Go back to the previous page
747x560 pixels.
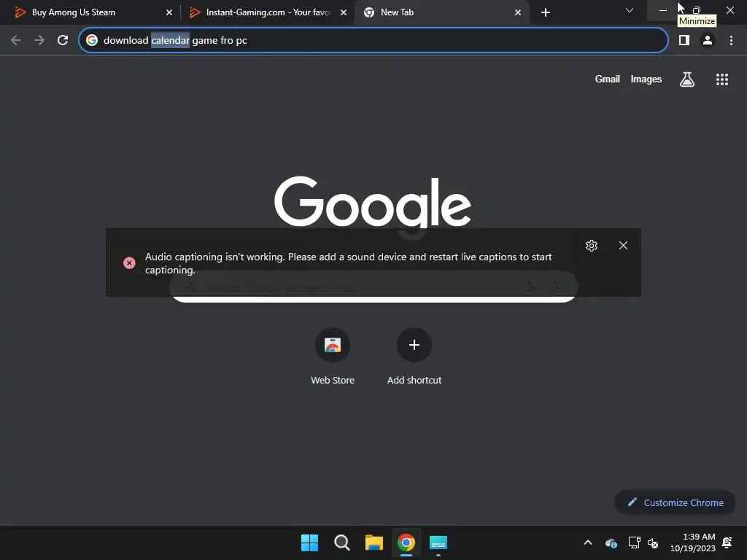[x=16, y=41]
